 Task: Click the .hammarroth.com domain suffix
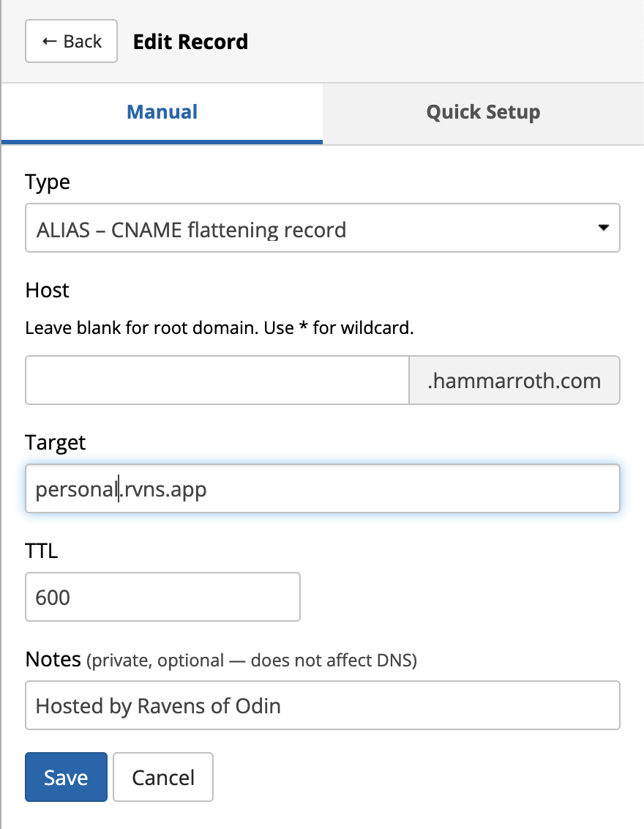click(514, 381)
